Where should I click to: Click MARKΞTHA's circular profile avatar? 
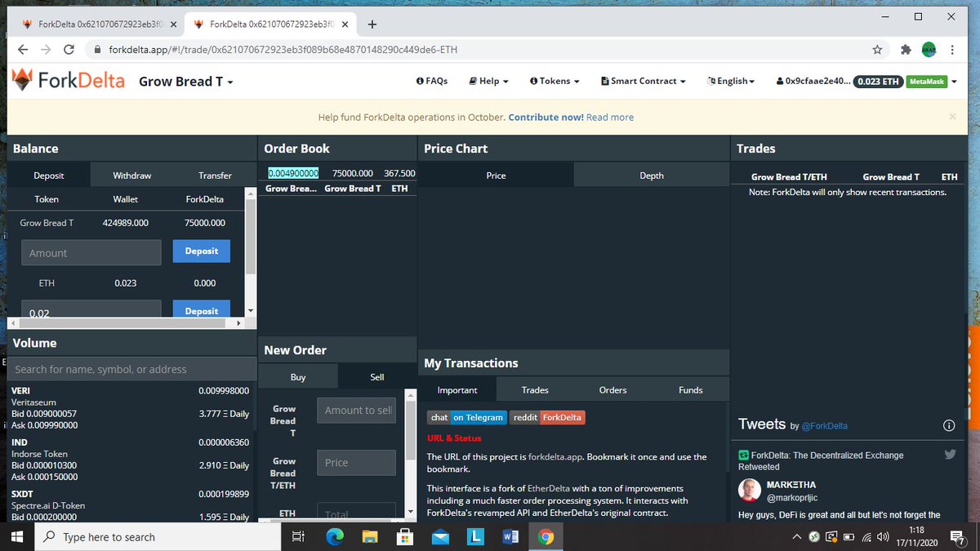pyautogui.click(x=749, y=491)
